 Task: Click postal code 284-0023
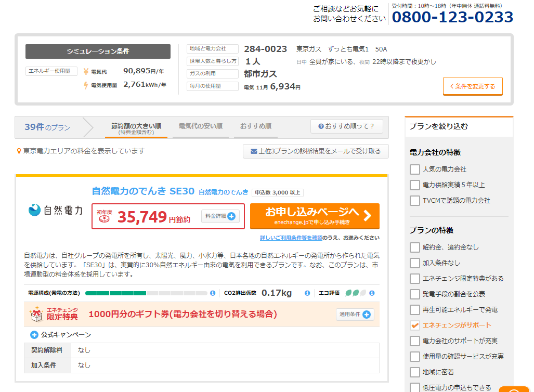[x=265, y=49]
